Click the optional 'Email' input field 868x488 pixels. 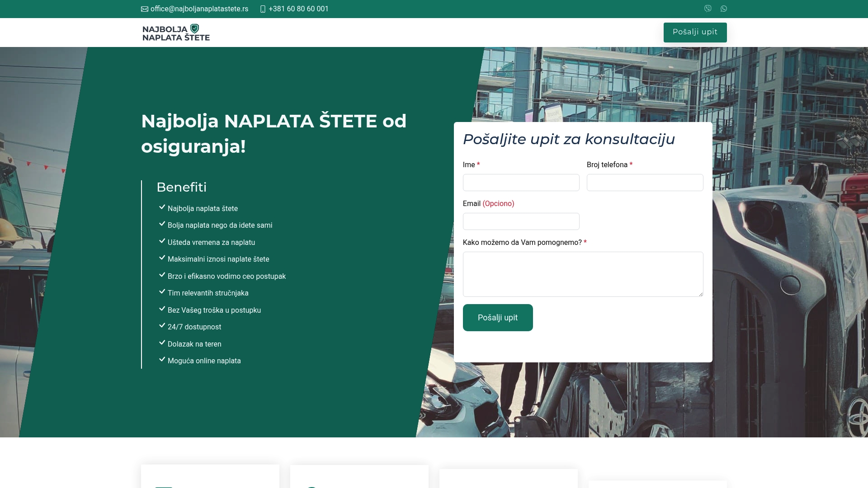(x=521, y=221)
